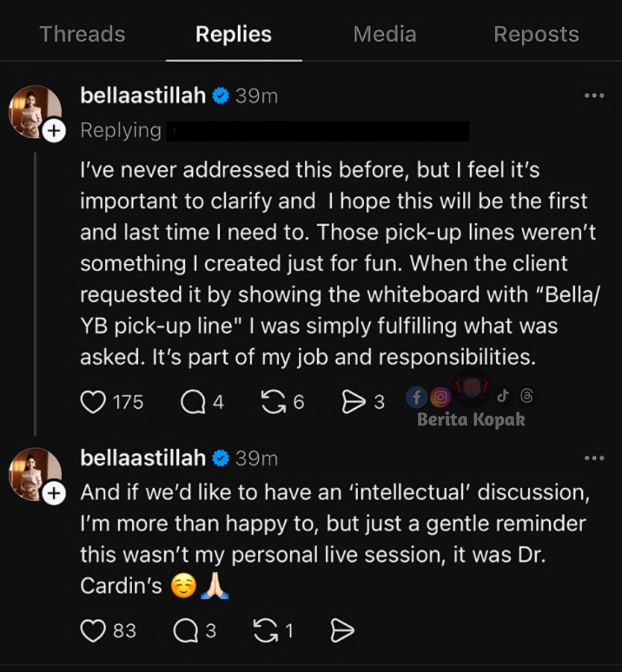This screenshot has height=672, width=622.
Task: Open bellaastillah username on second reply
Action: pyautogui.click(x=143, y=458)
